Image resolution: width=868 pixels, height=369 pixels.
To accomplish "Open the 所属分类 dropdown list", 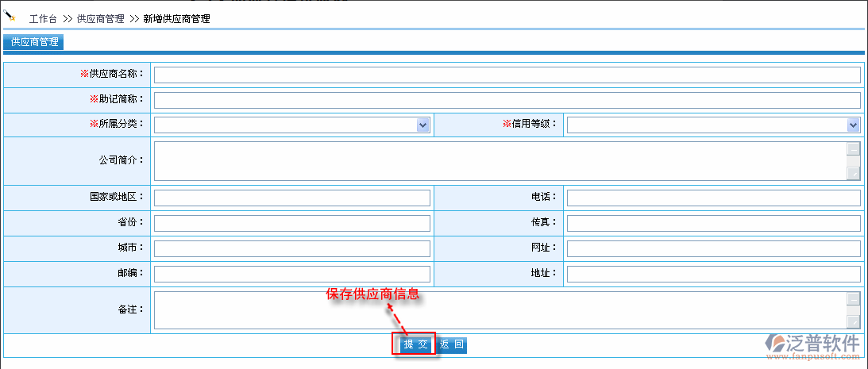I will pos(423,125).
